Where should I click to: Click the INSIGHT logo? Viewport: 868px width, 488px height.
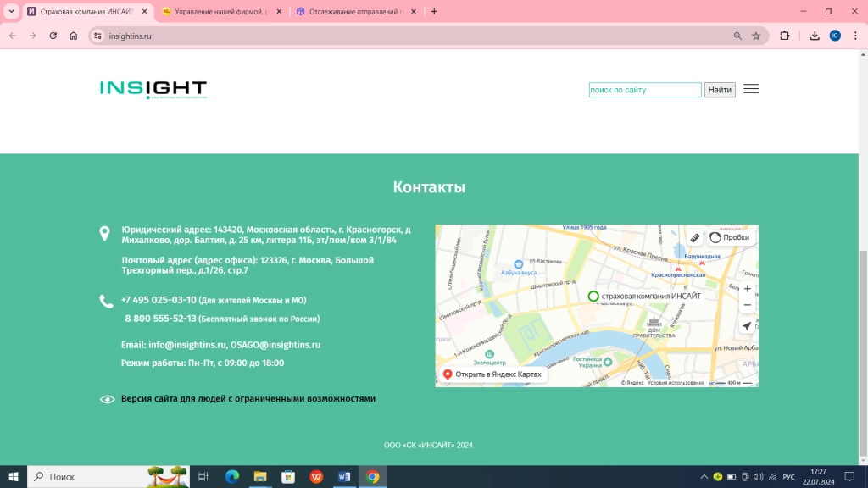pos(153,90)
